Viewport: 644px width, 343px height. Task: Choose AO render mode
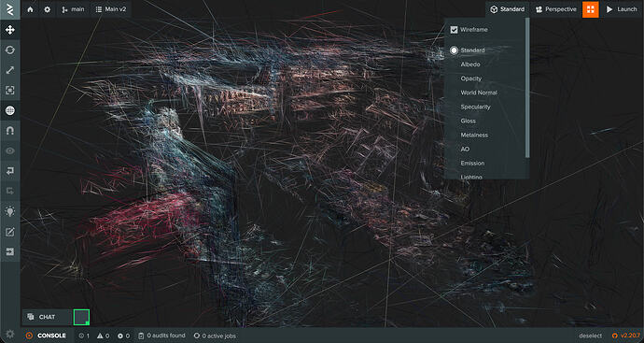coord(465,149)
